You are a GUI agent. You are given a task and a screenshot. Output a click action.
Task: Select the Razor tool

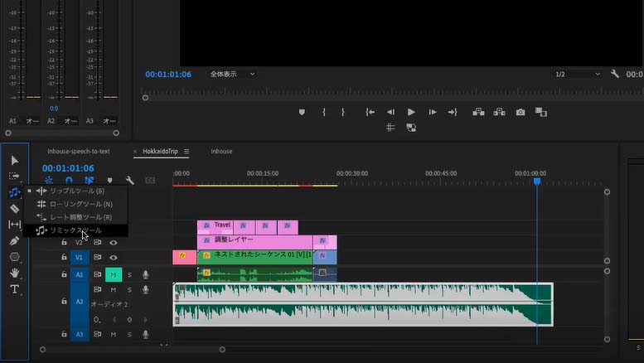[14, 208]
